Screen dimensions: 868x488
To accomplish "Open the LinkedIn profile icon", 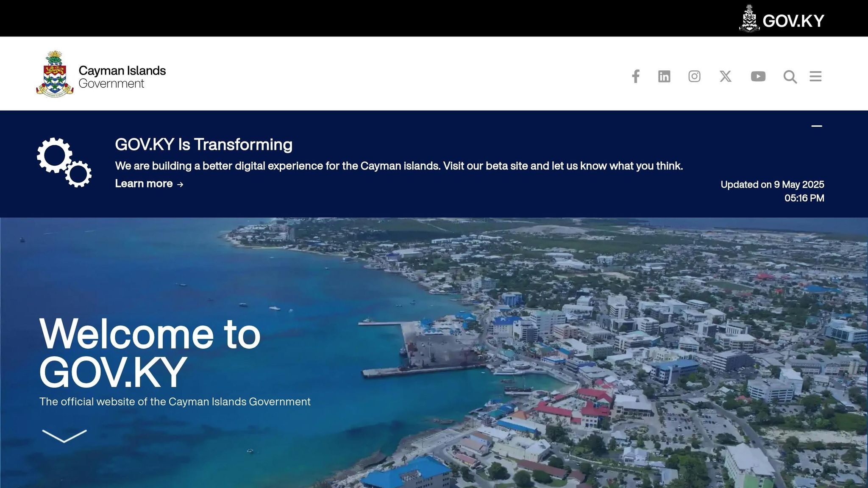I will pos(664,76).
